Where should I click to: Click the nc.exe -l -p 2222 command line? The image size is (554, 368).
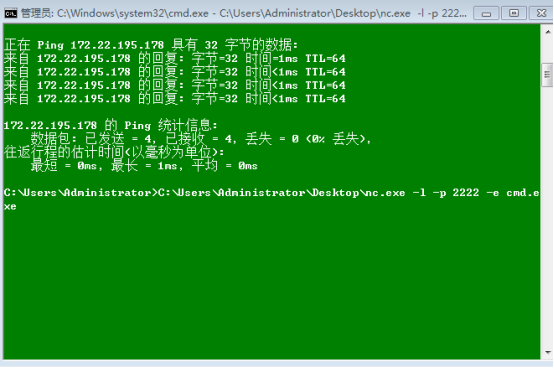point(272,193)
